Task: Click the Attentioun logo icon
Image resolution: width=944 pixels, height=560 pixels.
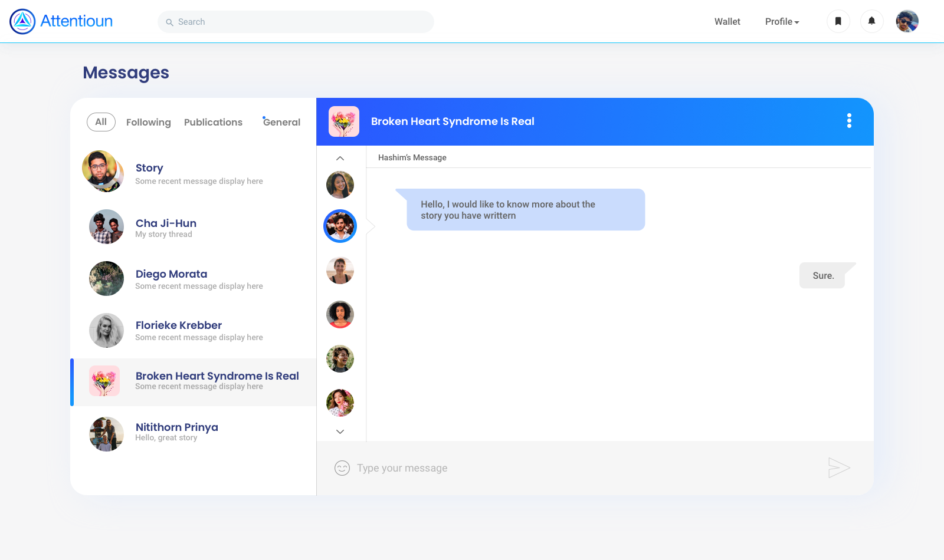Action: pyautogui.click(x=22, y=22)
